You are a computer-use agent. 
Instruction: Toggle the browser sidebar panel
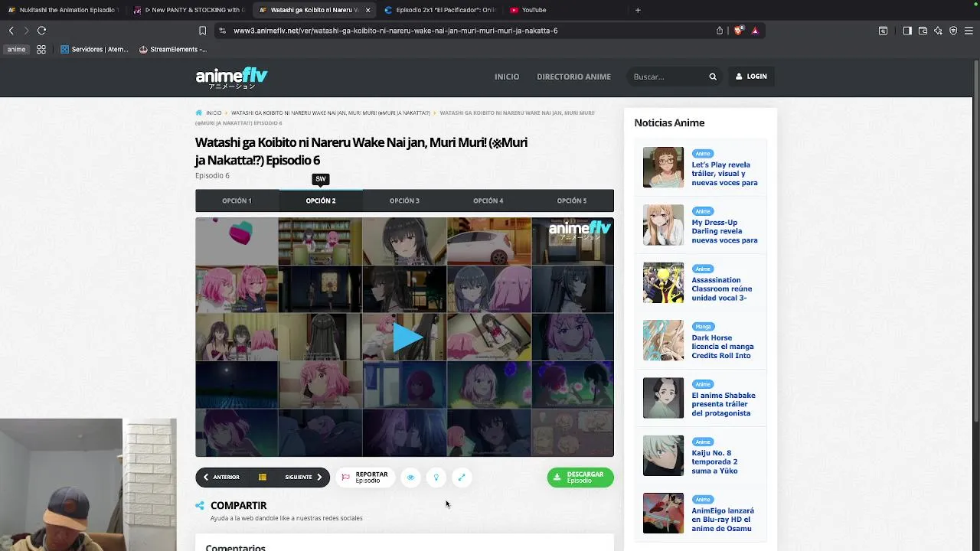(907, 31)
